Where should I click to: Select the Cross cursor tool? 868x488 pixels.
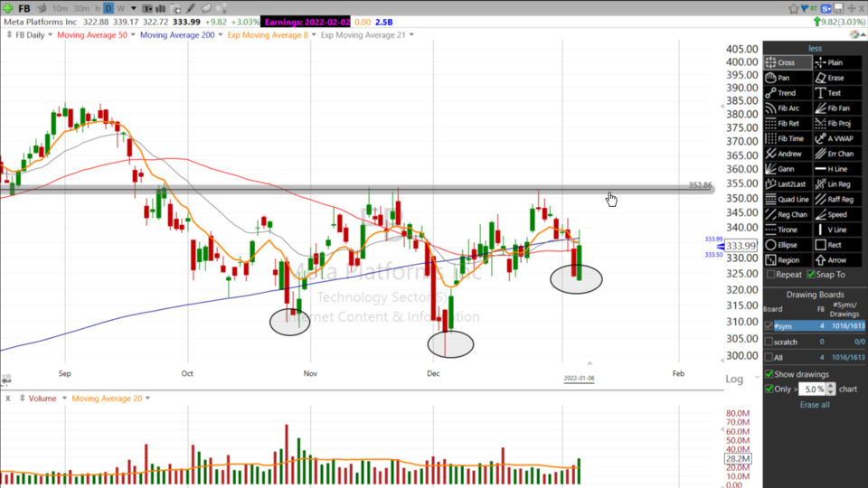coord(788,62)
